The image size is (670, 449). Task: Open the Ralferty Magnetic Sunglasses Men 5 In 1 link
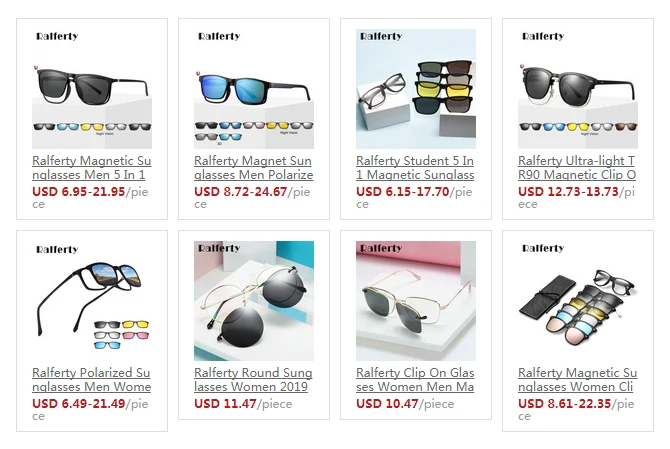[x=91, y=168]
